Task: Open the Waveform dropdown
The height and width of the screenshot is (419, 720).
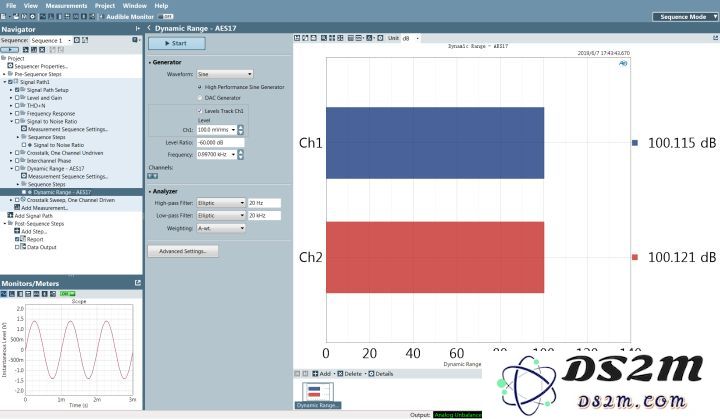Action: click(225, 74)
